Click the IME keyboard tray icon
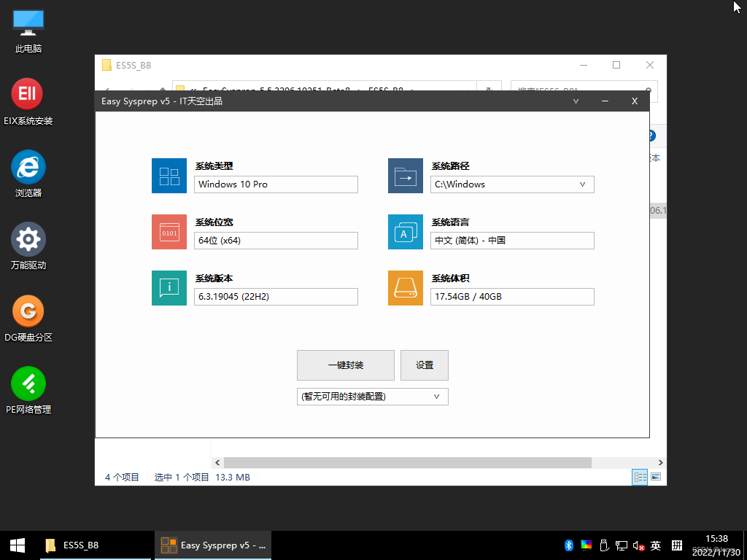Viewport: 747px width, 560px height. tap(676, 545)
